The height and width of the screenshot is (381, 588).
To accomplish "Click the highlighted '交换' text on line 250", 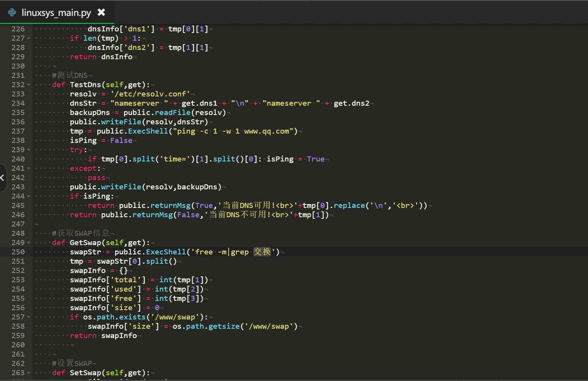I will tap(262, 252).
